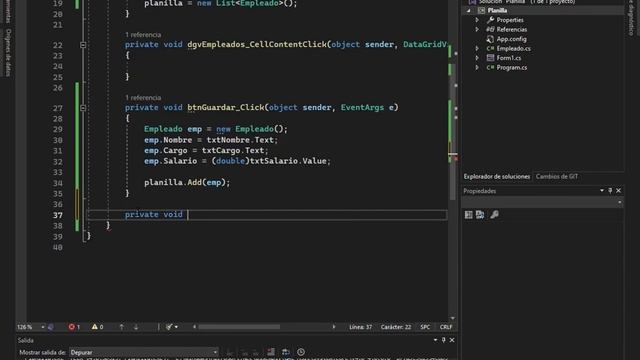Screen dimensions: 640x360
Task: Collapse the Planilla project node
Action: 468,11
